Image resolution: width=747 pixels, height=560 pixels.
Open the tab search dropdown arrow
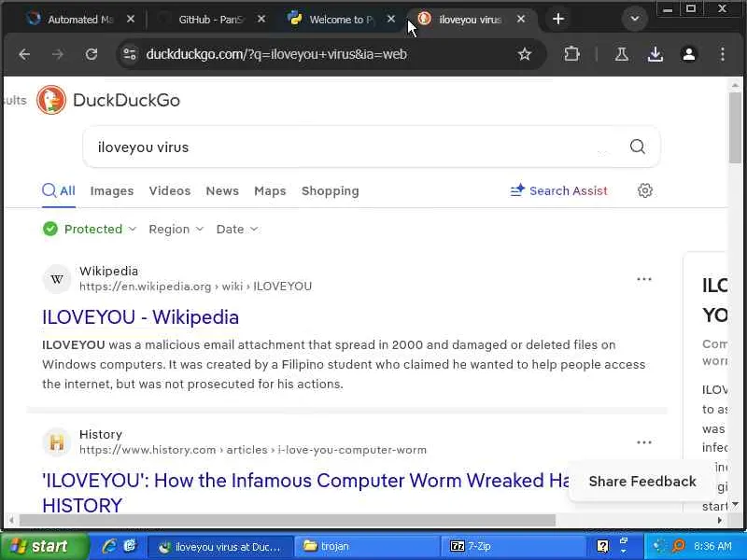click(635, 19)
